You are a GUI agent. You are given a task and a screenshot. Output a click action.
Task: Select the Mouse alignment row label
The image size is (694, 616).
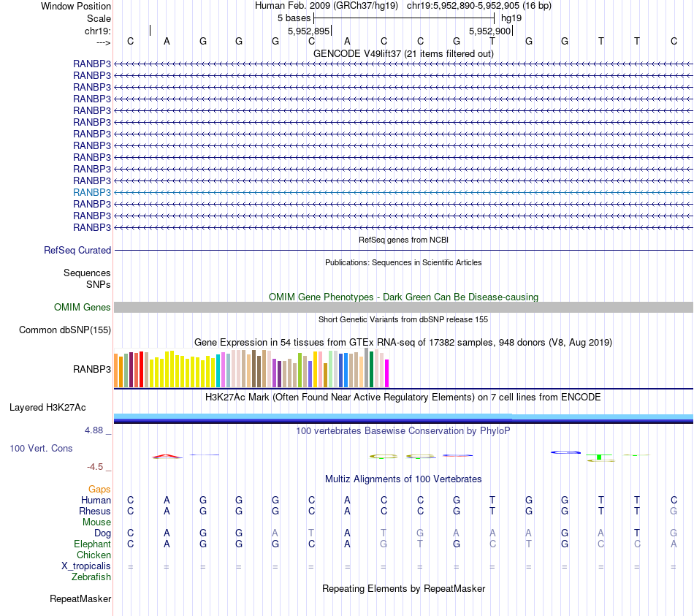coord(96,522)
